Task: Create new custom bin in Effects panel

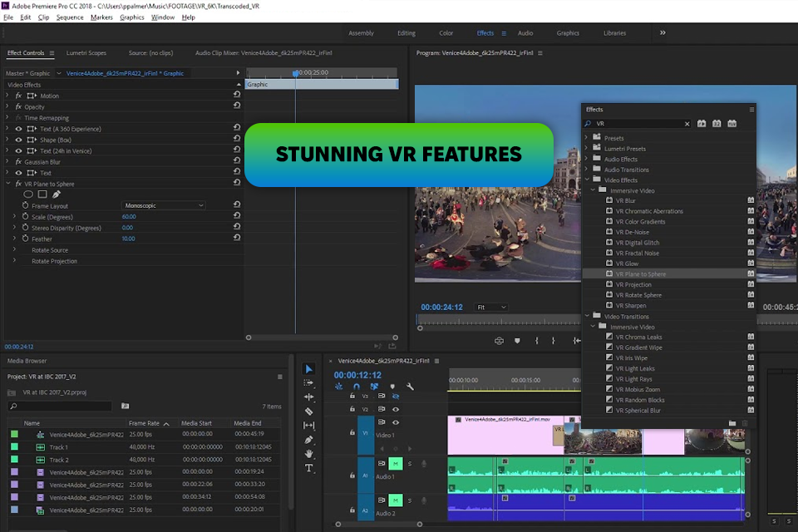Action: point(731,423)
